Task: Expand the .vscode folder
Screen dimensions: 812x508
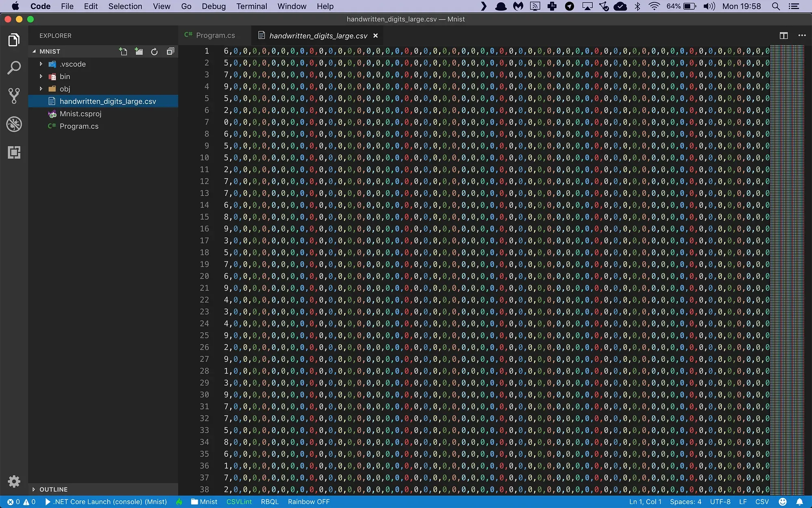Action: point(41,64)
